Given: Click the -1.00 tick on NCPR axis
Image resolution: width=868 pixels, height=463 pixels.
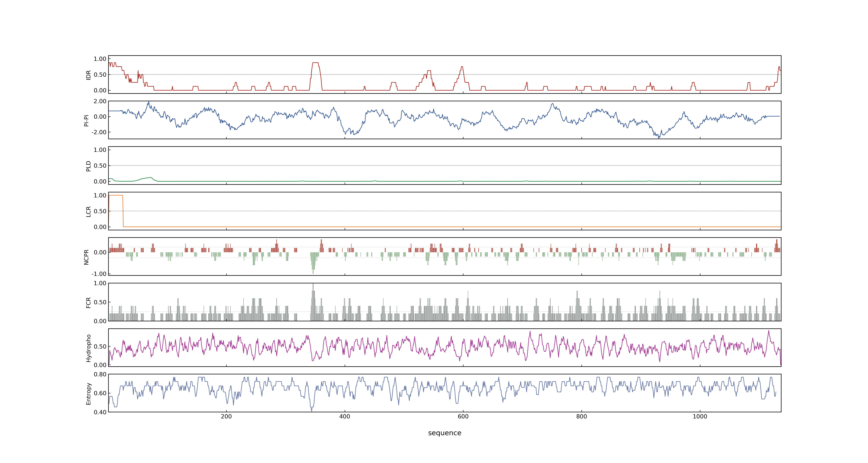Looking at the screenshot, I should tap(99, 274).
